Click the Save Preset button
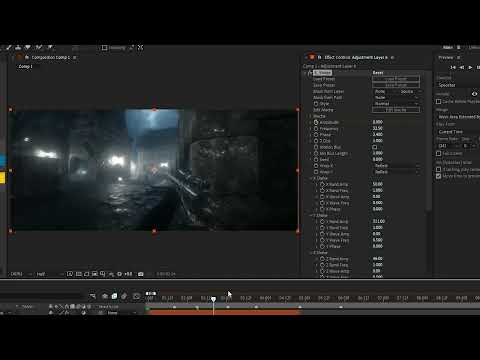The width and height of the screenshot is (480, 360). pos(396,85)
